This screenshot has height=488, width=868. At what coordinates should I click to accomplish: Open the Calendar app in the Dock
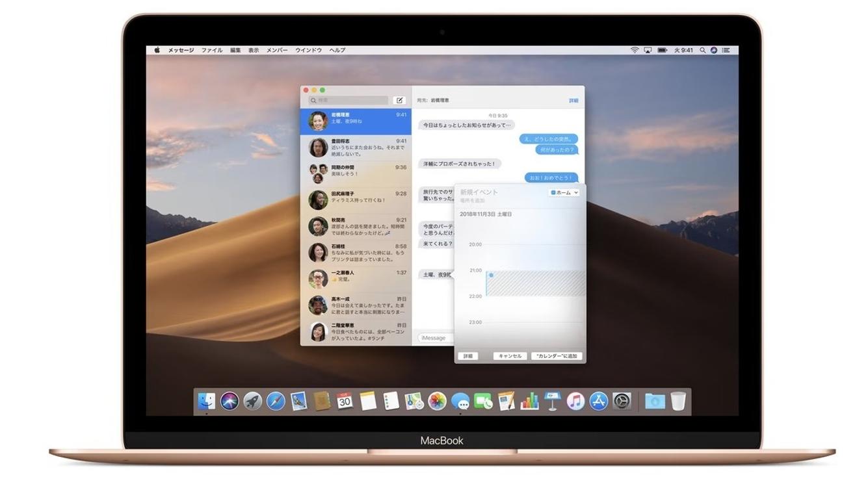click(x=343, y=401)
